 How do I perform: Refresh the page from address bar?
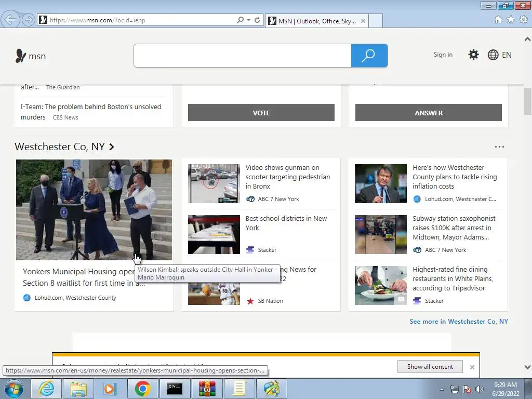(x=257, y=20)
